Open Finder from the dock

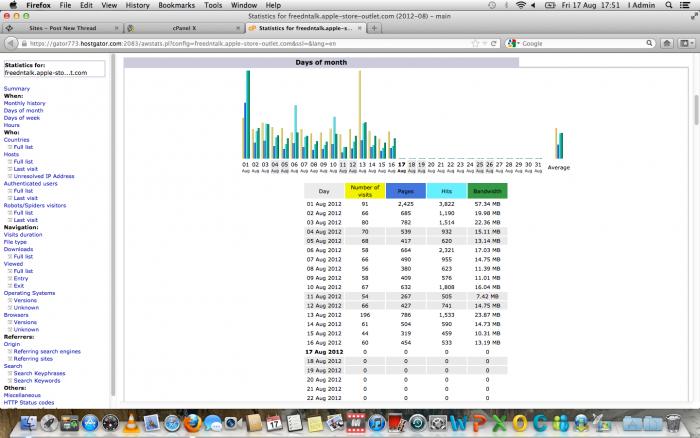pyautogui.click(x=29, y=422)
